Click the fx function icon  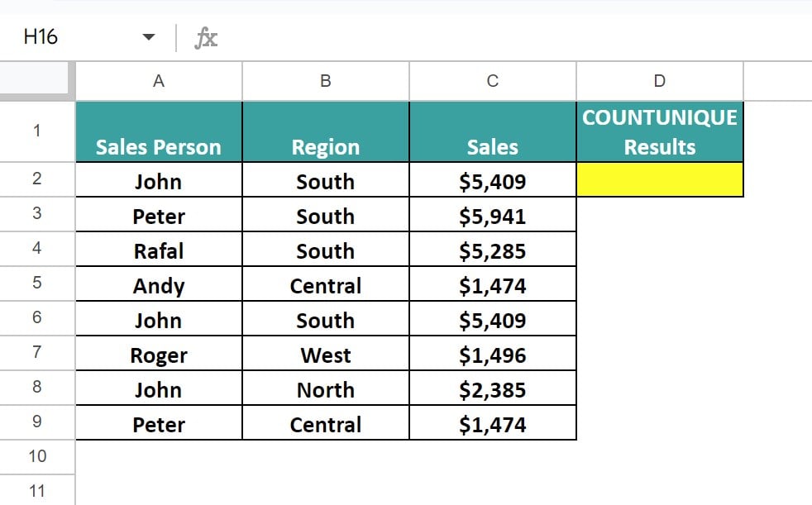[x=206, y=38]
